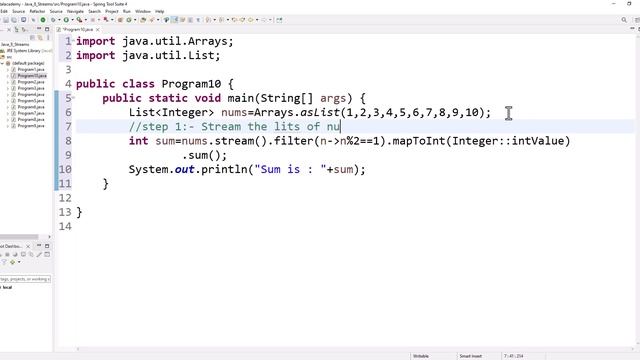Open dropdown arrow beside Debug icon
The width and height of the screenshot is (640, 360).
pos(59,20)
